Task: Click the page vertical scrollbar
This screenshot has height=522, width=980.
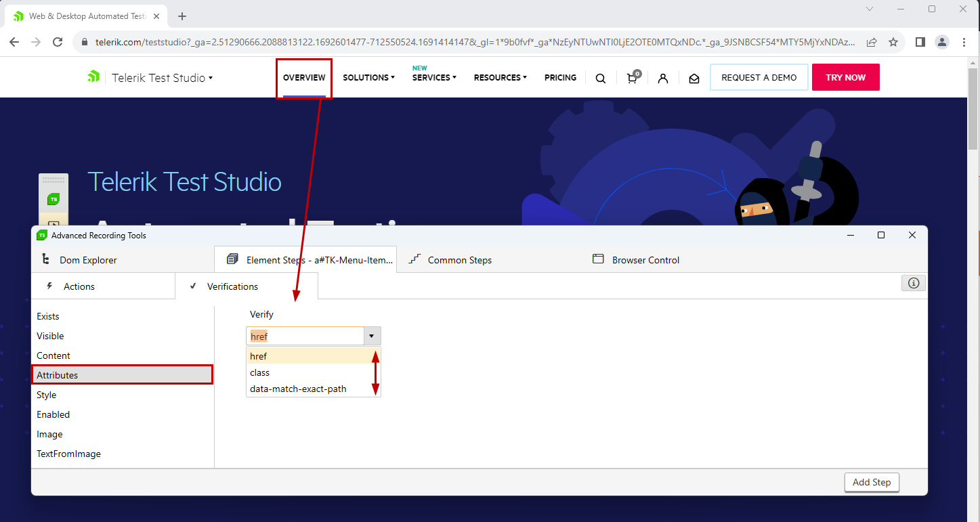Action: coord(973,108)
